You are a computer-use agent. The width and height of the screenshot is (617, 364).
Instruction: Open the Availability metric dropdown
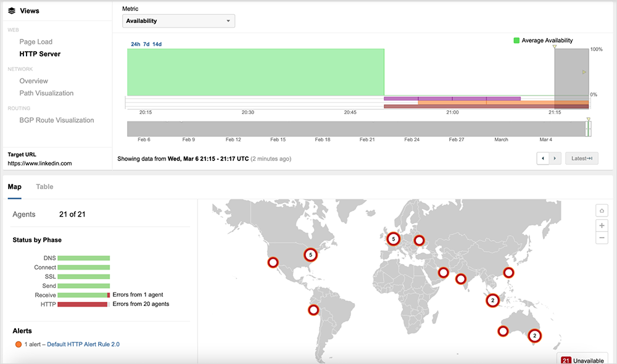coord(178,21)
